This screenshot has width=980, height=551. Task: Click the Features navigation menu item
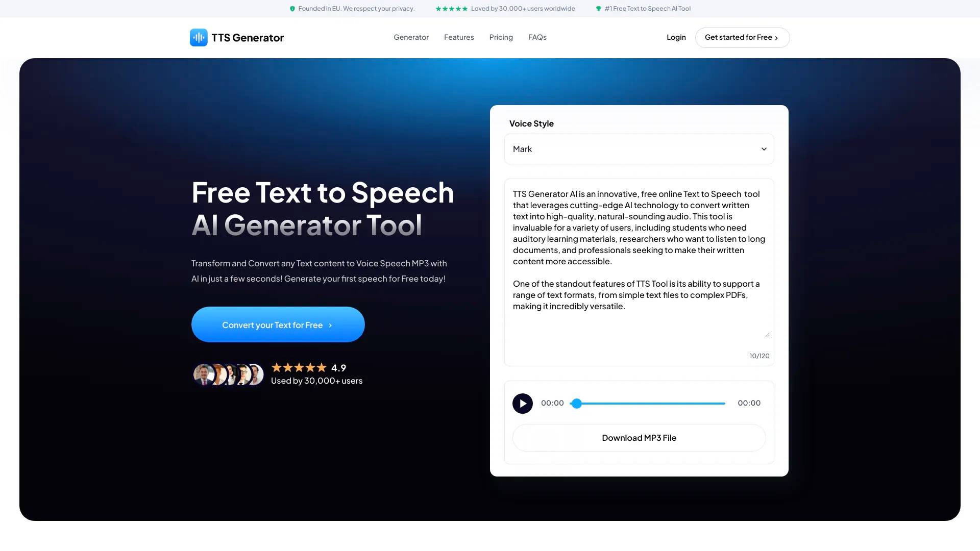pos(458,37)
